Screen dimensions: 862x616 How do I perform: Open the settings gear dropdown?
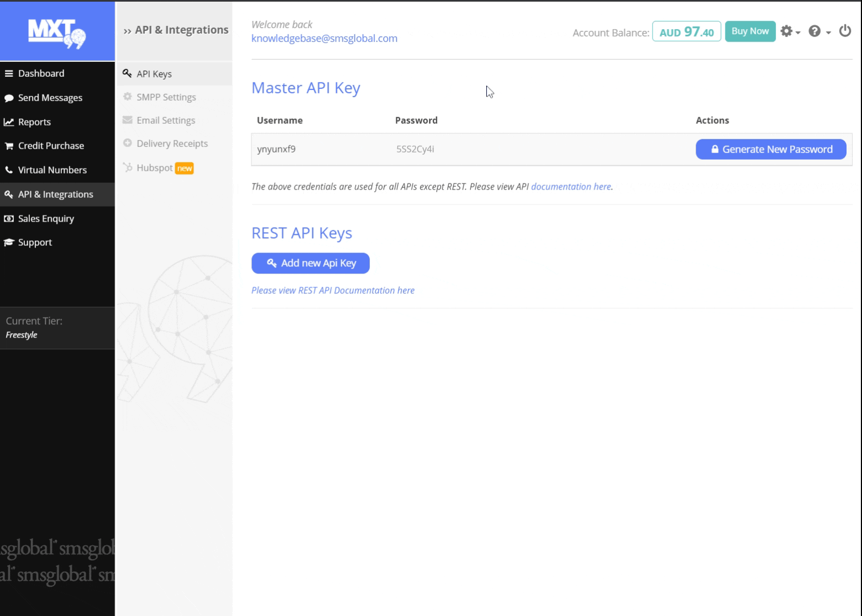click(x=789, y=31)
